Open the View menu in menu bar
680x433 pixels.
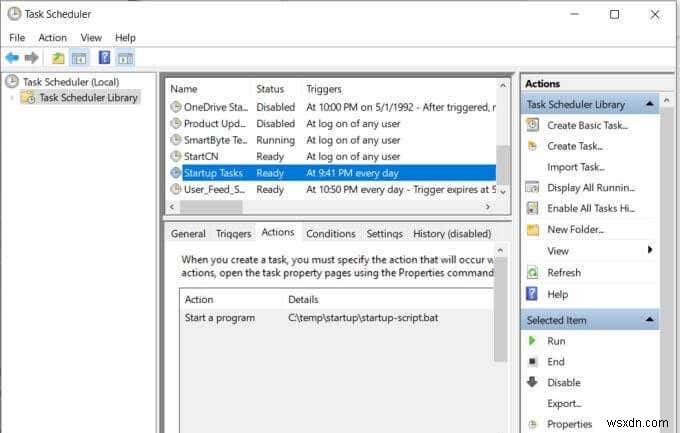91,38
